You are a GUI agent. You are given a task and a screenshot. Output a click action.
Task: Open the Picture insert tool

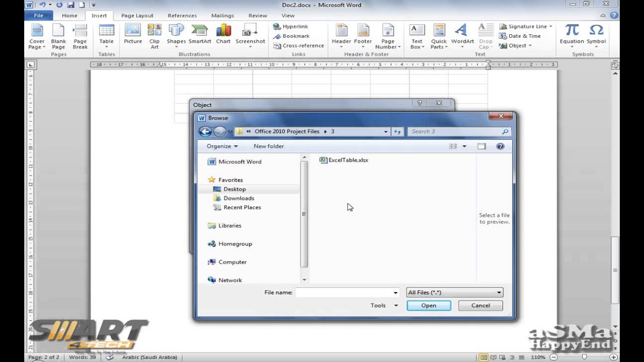pyautogui.click(x=133, y=34)
